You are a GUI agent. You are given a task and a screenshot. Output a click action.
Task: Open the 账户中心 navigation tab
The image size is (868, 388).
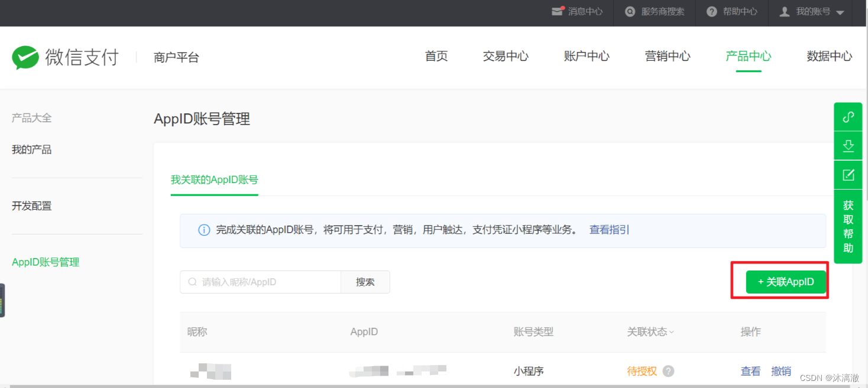pos(587,56)
